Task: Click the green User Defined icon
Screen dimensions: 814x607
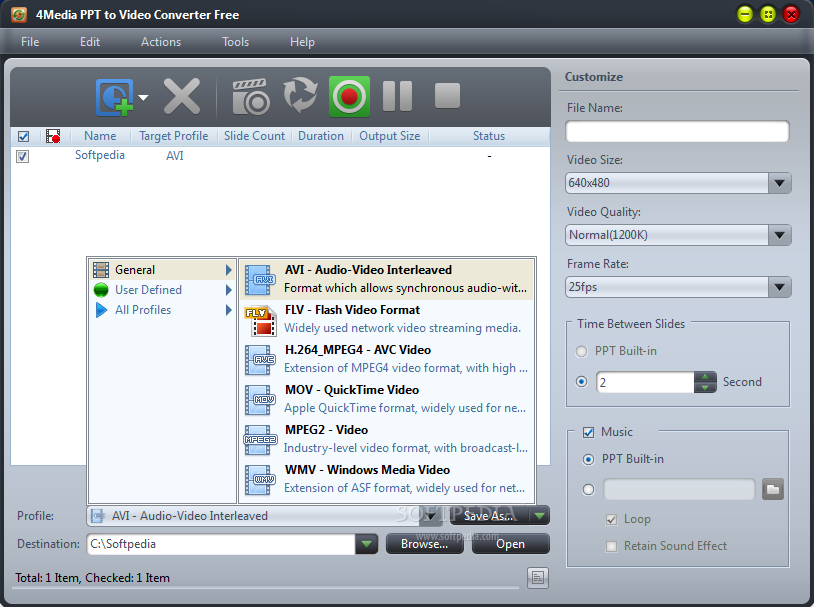Action: coord(101,290)
